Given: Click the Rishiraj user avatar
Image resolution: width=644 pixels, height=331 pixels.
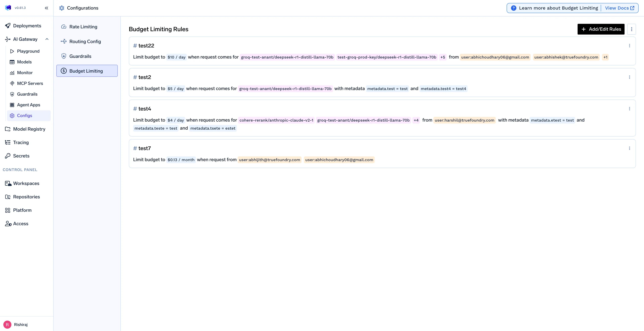Looking at the screenshot, I should pos(7,324).
